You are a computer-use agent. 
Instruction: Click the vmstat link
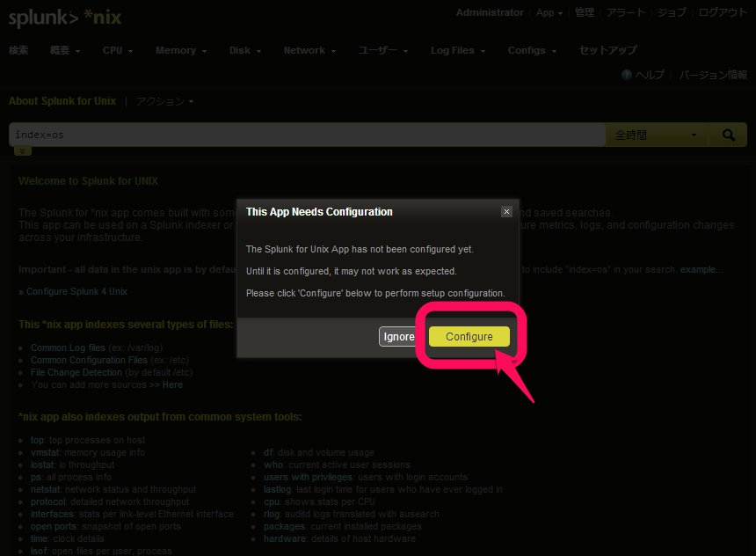(45, 453)
